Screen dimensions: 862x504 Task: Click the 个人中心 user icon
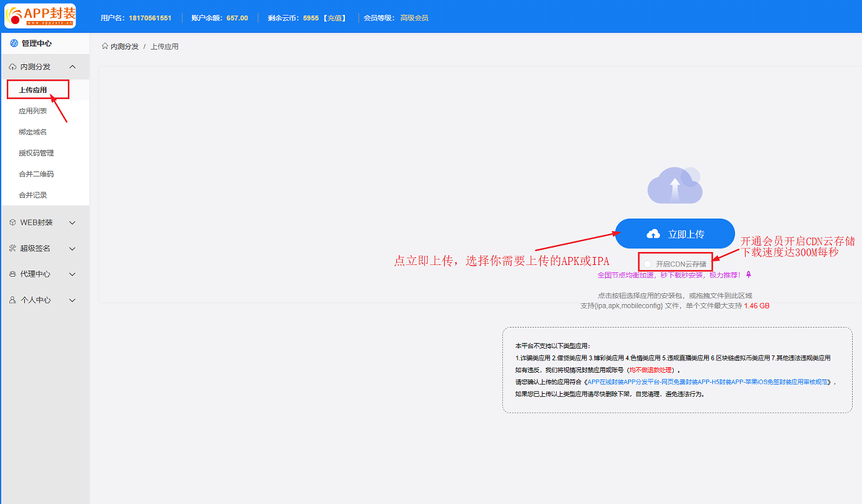tap(13, 300)
